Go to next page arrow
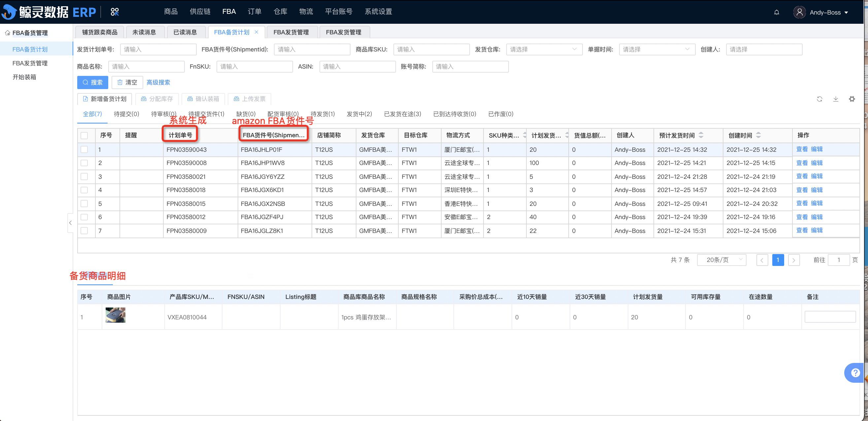The image size is (868, 421). coord(794,260)
